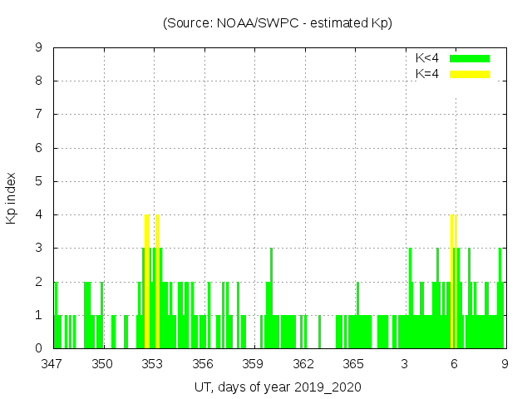This screenshot has width=532, height=399.
Task: Click the yellow K=4 bar above day 6
Action: click(454, 283)
